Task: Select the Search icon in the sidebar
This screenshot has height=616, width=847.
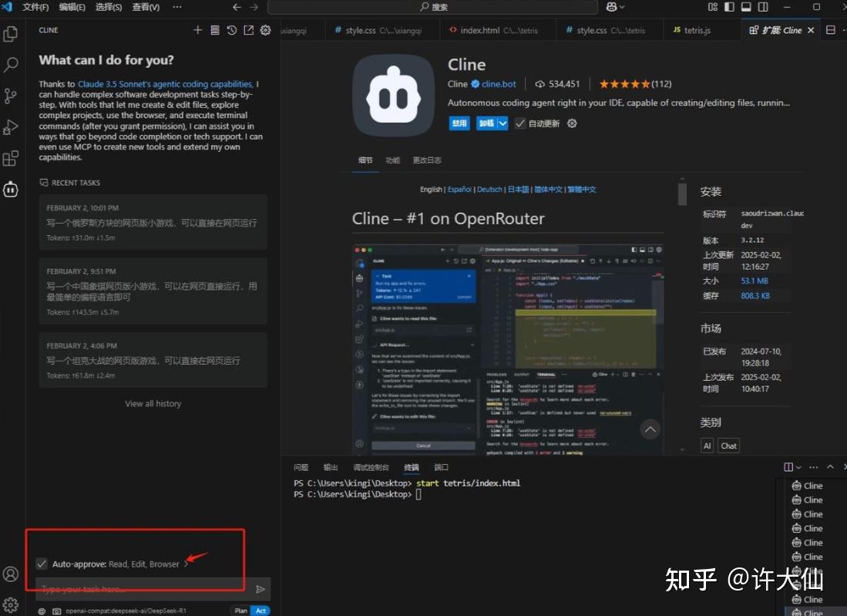Action: (x=11, y=65)
